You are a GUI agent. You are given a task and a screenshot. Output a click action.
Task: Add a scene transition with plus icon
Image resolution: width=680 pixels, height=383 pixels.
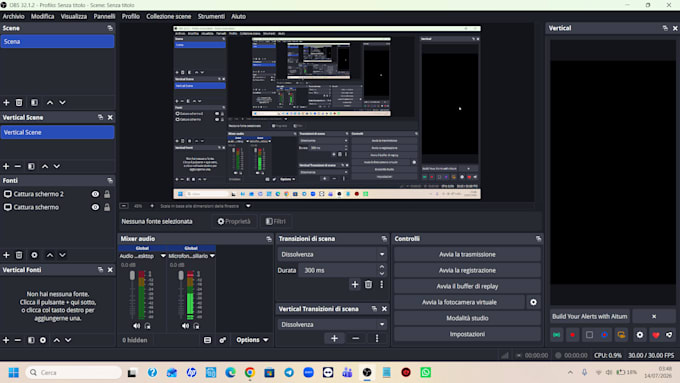(x=355, y=285)
